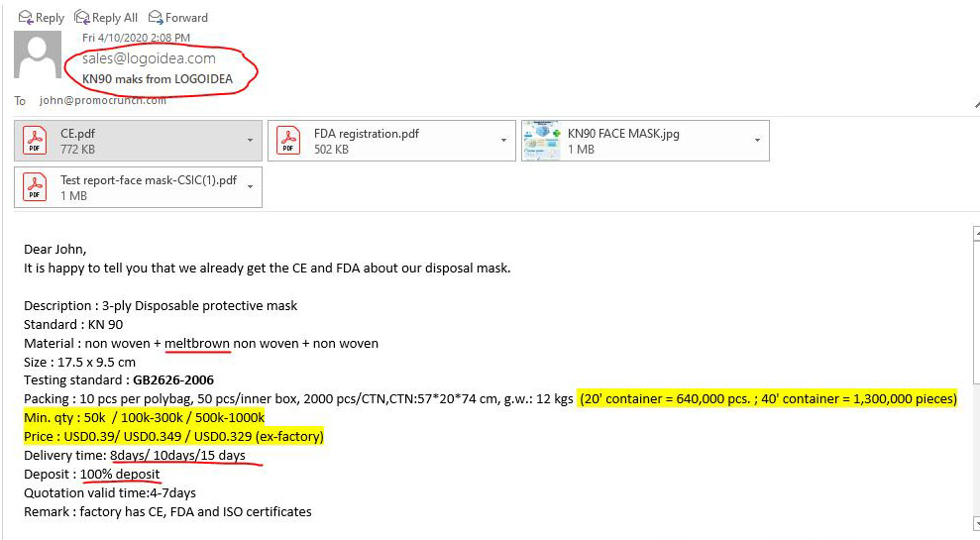
Task: Expand the KN90 FACE MASK.jpg dropdown arrow
Action: 757,141
